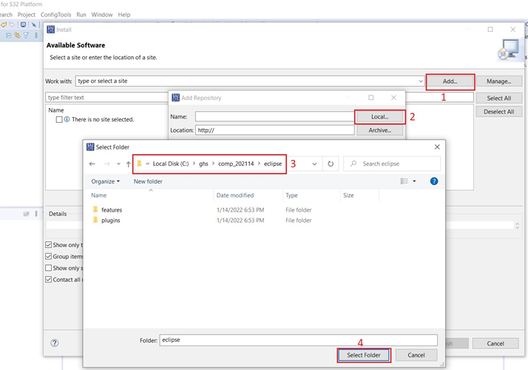Viewport: 528px width, 370px height.
Task: Click Cancel in the Install dialog
Action: pos(495,343)
